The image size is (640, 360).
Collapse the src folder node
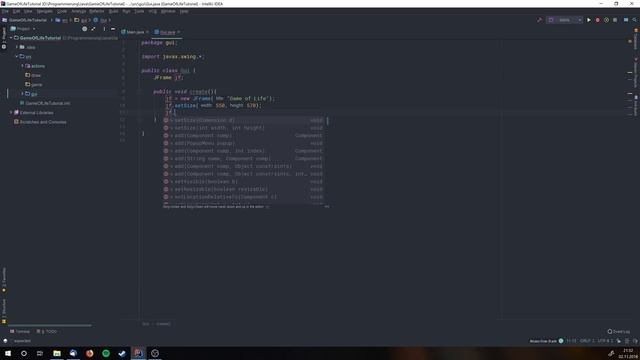coord(17,56)
